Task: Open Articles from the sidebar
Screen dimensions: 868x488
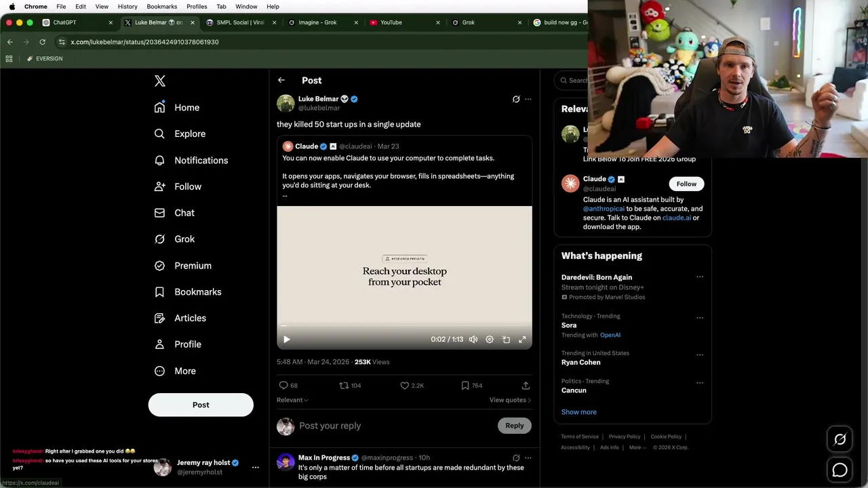Action: point(180,318)
